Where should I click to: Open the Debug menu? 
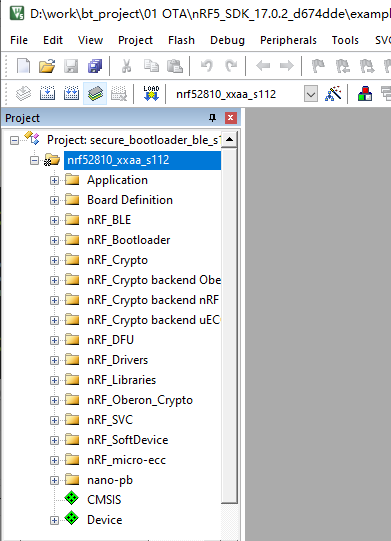pos(227,40)
